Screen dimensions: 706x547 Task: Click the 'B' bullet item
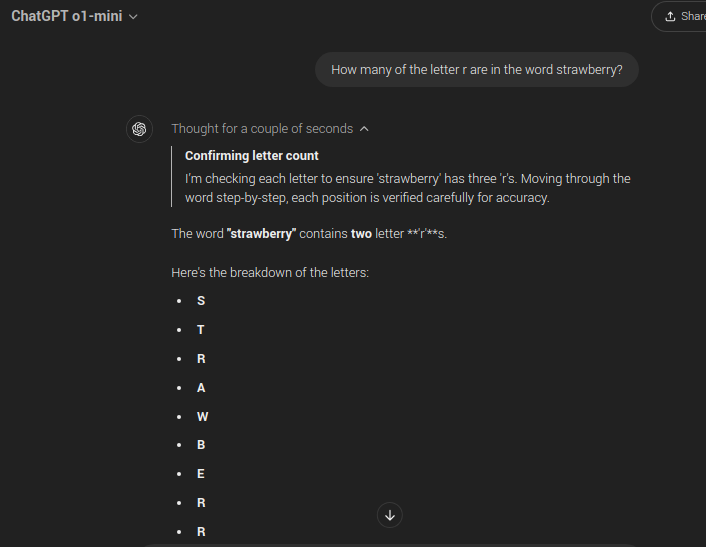[201, 445]
